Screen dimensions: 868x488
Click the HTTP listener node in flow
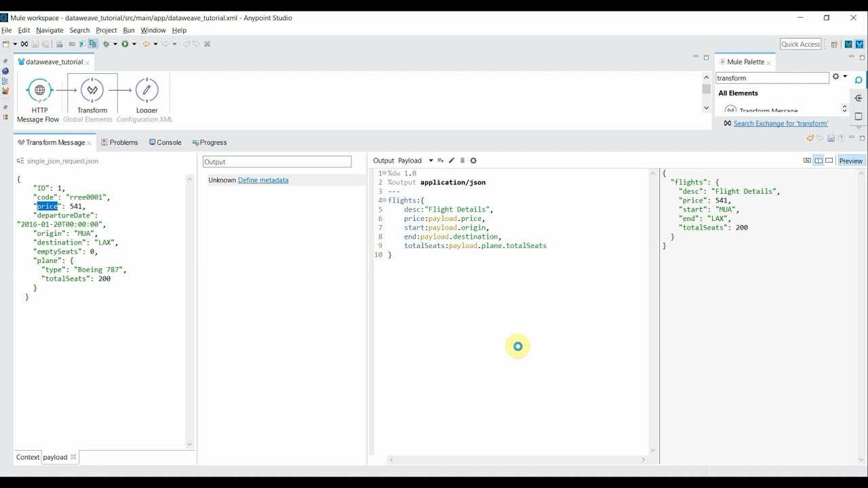pos(39,90)
